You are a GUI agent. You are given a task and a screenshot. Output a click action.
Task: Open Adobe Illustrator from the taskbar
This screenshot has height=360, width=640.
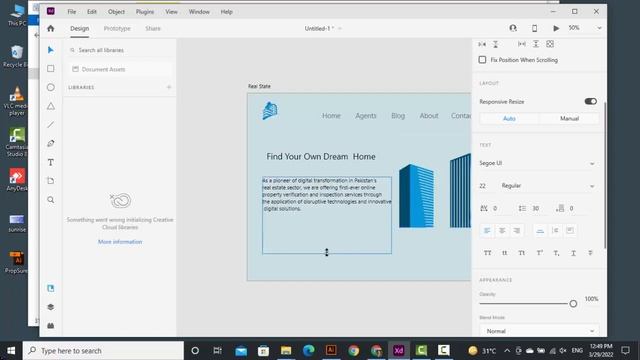pos(331,350)
